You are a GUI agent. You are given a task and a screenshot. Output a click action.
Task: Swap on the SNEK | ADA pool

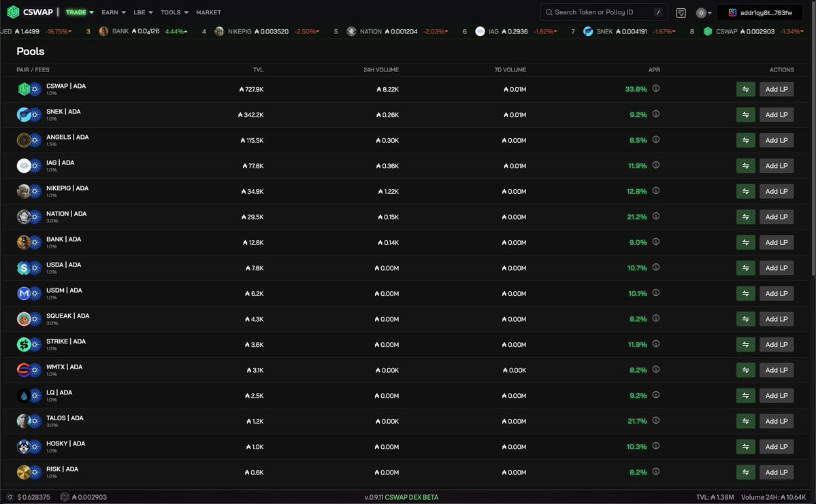pos(745,114)
